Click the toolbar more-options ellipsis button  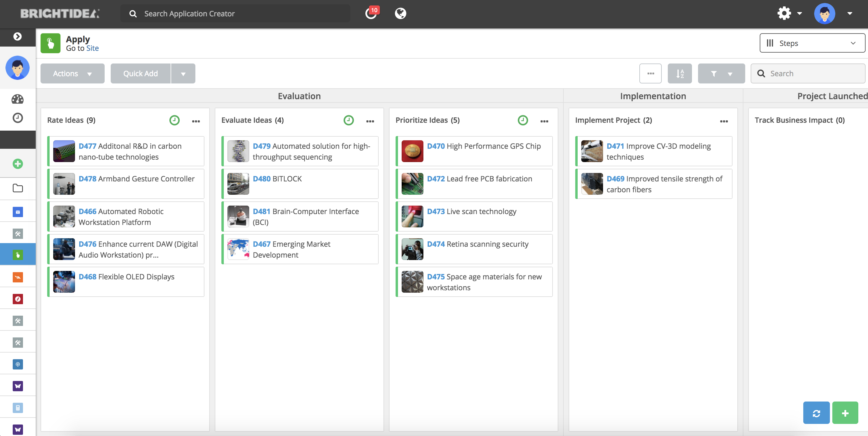point(650,73)
